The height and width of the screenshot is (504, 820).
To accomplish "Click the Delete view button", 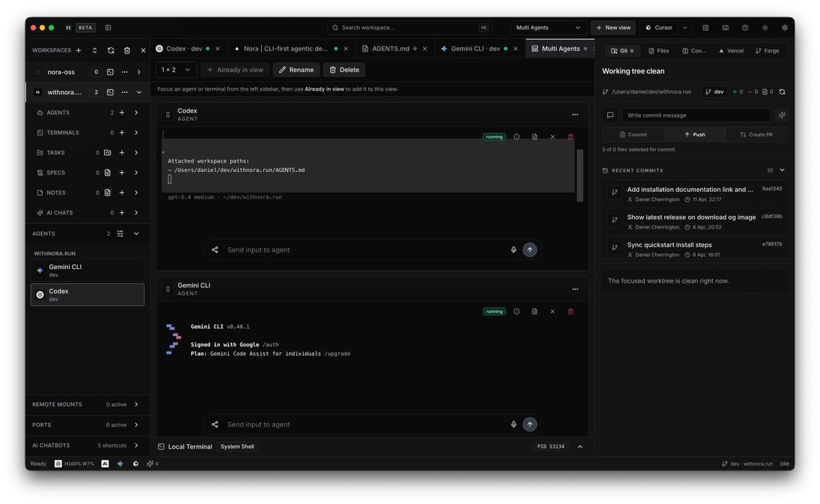I will coord(344,70).
